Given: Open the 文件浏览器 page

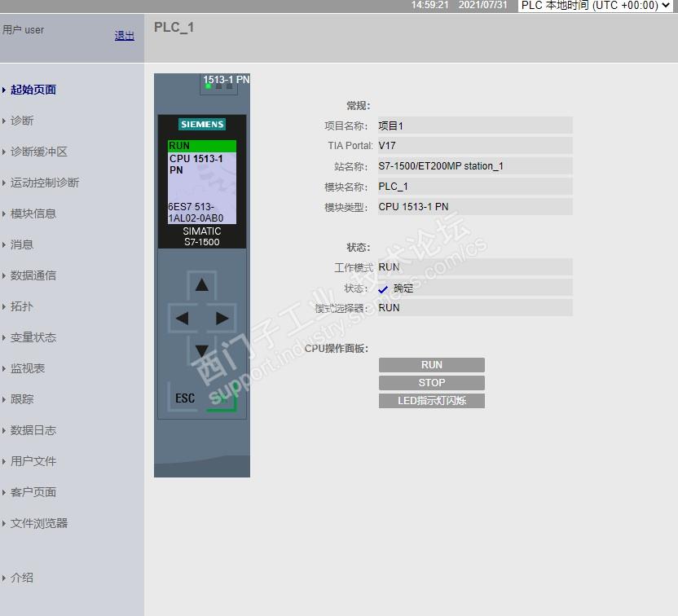Looking at the screenshot, I should pyautogui.click(x=39, y=523).
